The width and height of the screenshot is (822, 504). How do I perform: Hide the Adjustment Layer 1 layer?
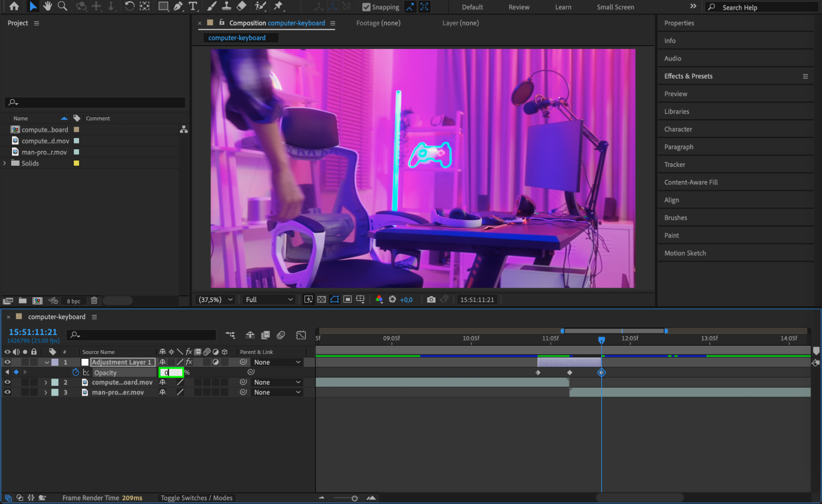(x=7, y=362)
